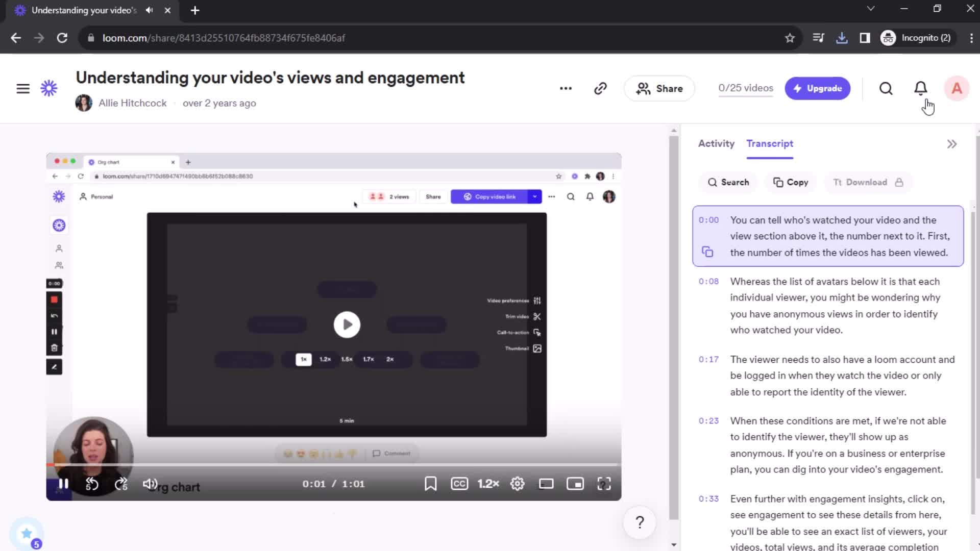
Task: Expand the panel collapse chevron
Action: [952, 144]
